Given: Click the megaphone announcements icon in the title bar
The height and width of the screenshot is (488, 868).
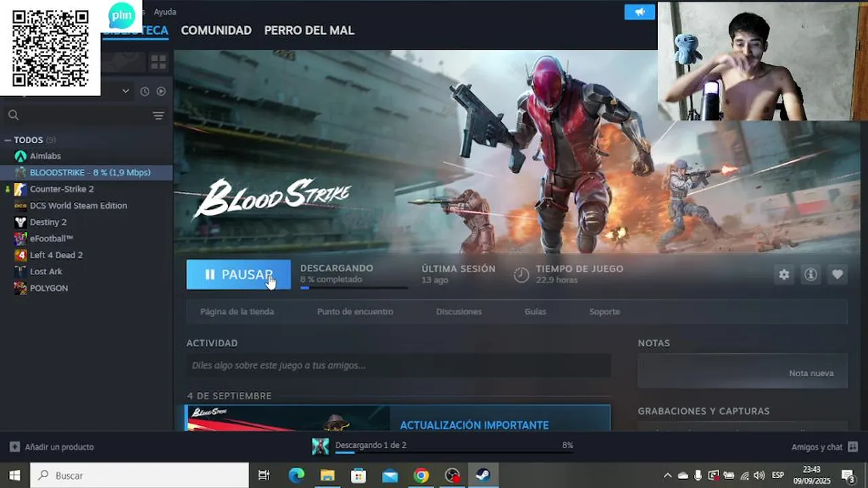Looking at the screenshot, I should tap(639, 12).
